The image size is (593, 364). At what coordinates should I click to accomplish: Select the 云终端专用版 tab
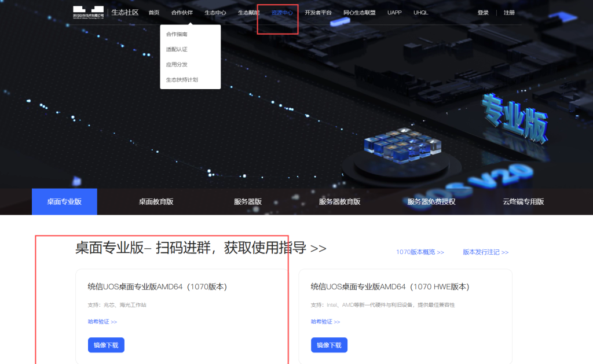click(x=524, y=202)
